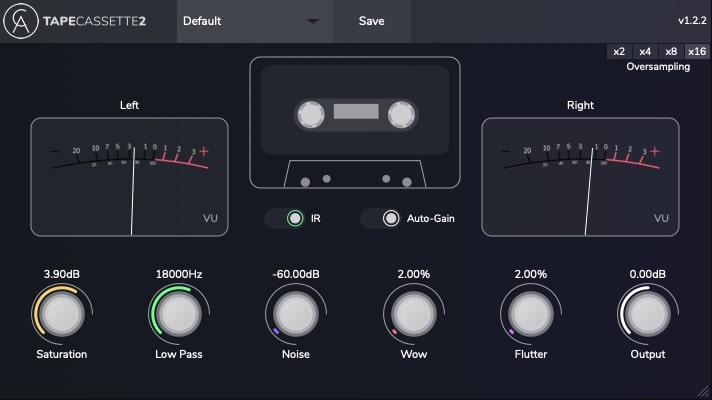Choose x8 oversampling option
The image size is (712, 400).
coord(670,52)
